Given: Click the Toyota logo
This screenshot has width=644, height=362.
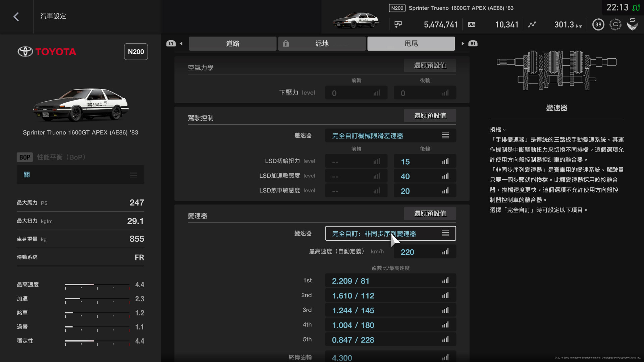Looking at the screenshot, I should click(x=47, y=52).
